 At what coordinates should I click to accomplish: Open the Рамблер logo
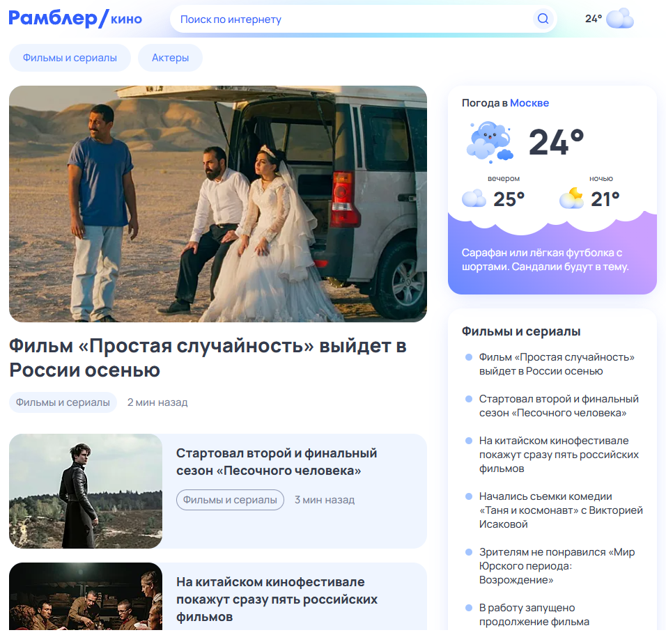point(53,19)
